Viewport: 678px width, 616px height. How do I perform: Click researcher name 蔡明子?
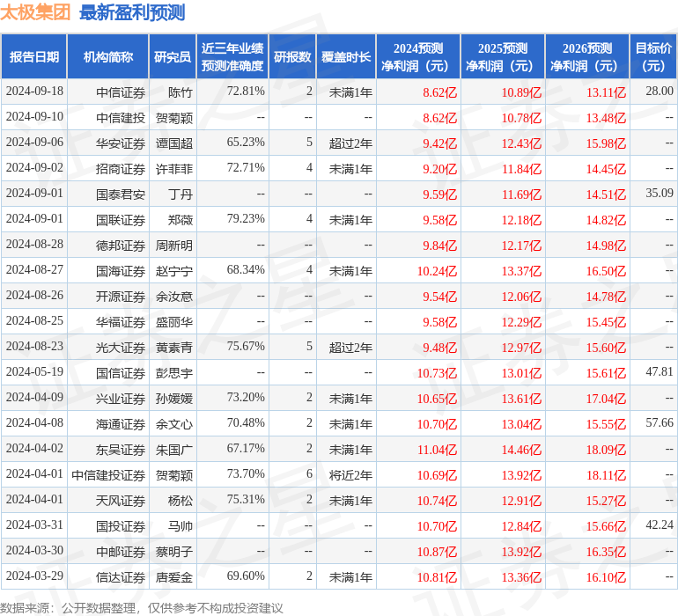click(174, 552)
